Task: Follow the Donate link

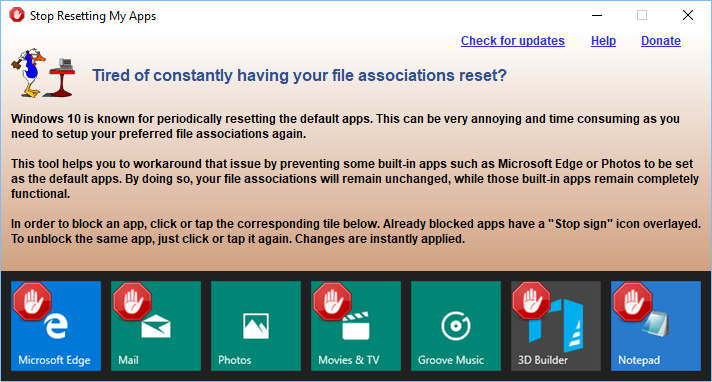Action: (x=661, y=41)
